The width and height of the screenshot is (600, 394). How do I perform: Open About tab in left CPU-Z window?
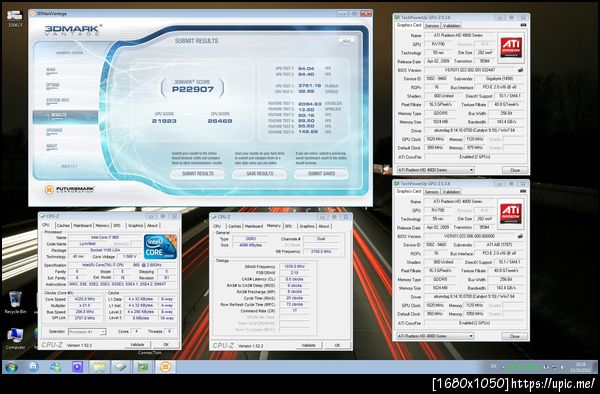[x=152, y=226]
